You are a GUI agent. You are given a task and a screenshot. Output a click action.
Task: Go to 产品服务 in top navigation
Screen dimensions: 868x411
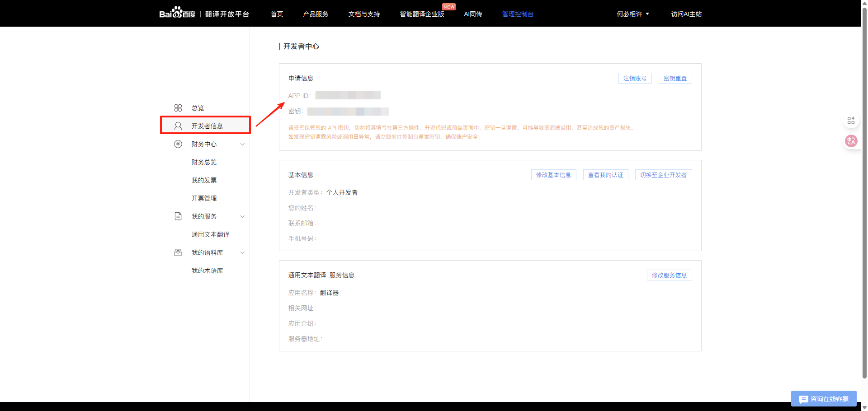tap(316, 14)
